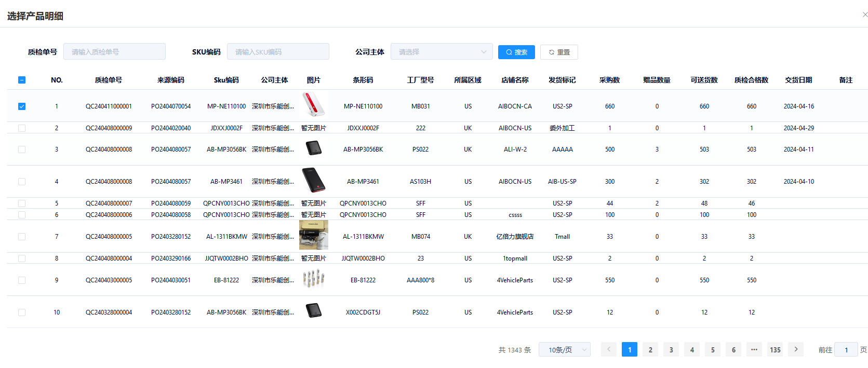
Task: Open AB-MP3461 product image thumbnail
Action: coord(314,181)
